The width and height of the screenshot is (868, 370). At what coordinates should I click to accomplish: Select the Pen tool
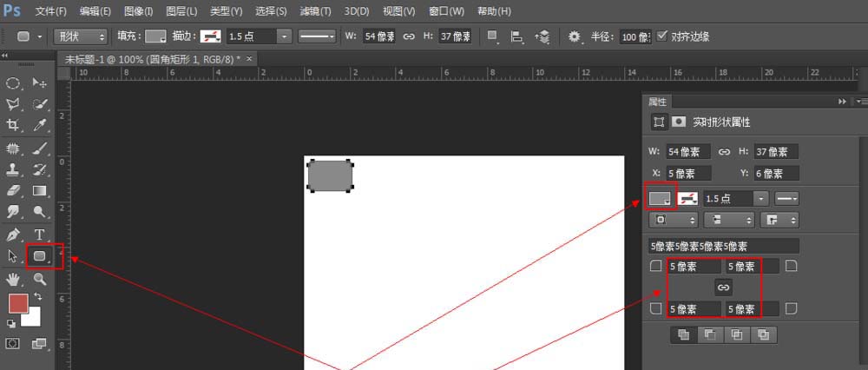pos(14,235)
